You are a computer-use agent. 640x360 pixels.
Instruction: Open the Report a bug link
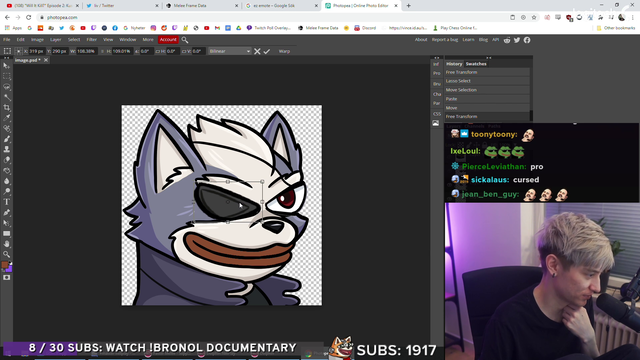tap(444, 40)
